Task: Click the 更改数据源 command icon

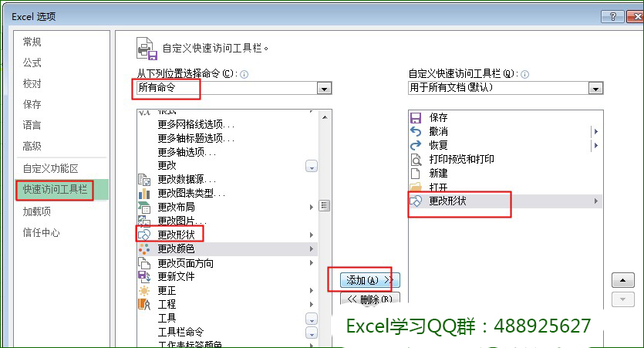Action: [x=144, y=180]
